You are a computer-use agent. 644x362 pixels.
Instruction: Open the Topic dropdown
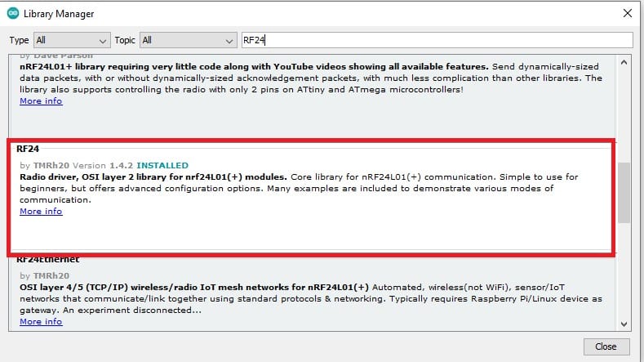point(188,40)
